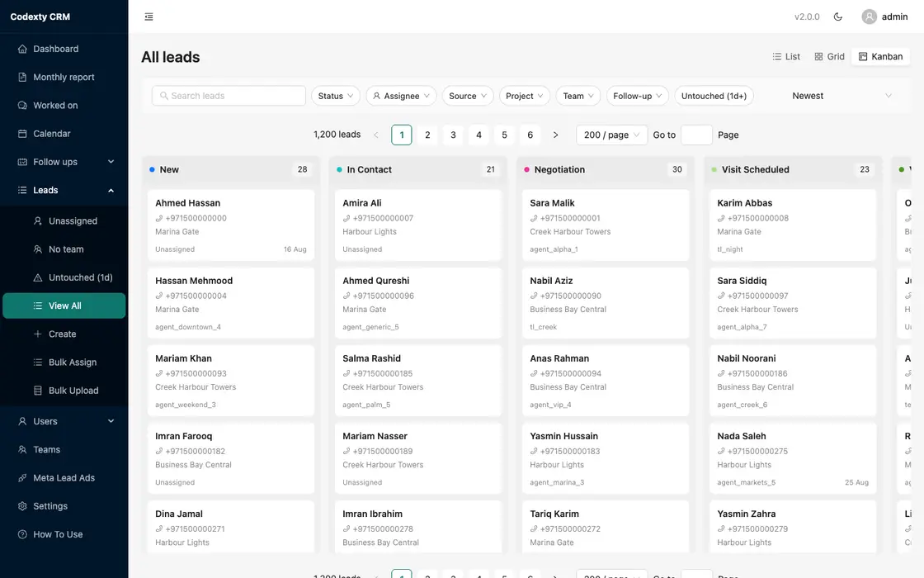
Task: Click the New column header
Action: pyautogui.click(x=231, y=170)
